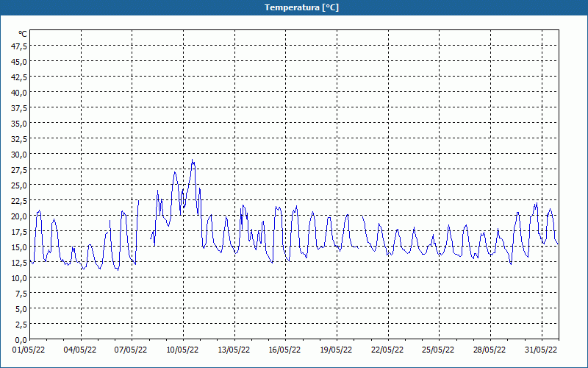The image size is (588, 368).
Task: Click the °C unit label on axis
Action: tap(23, 34)
